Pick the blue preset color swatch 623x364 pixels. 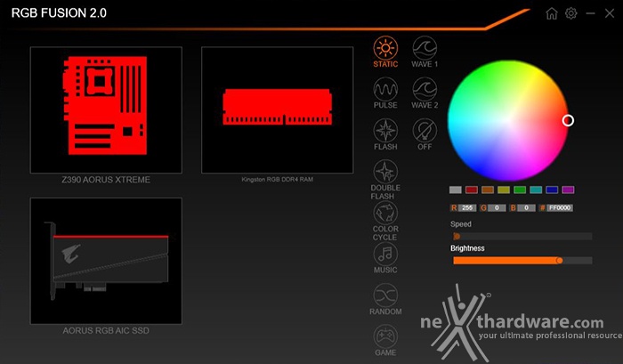tap(552, 190)
